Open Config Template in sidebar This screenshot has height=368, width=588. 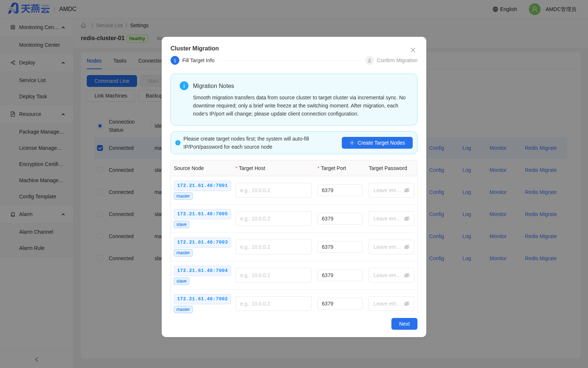37,197
